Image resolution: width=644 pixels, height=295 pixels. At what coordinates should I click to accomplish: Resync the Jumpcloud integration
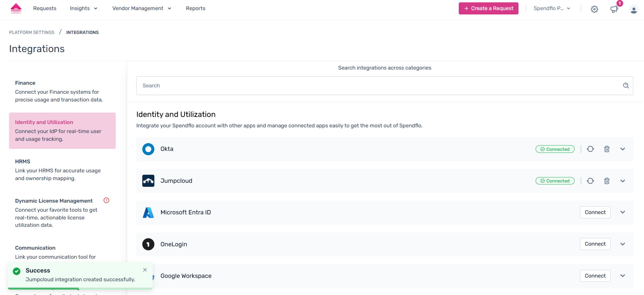tap(590, 181)
